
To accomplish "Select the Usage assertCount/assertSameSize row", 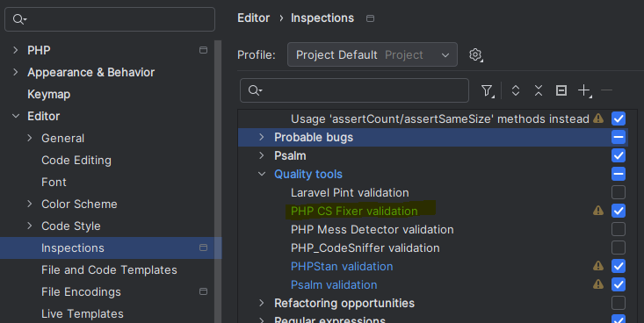I will coord(433,119).
